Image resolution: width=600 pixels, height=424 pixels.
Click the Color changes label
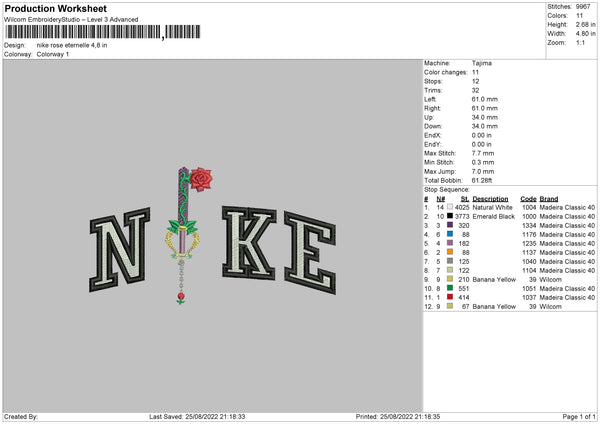click(445, 72)
